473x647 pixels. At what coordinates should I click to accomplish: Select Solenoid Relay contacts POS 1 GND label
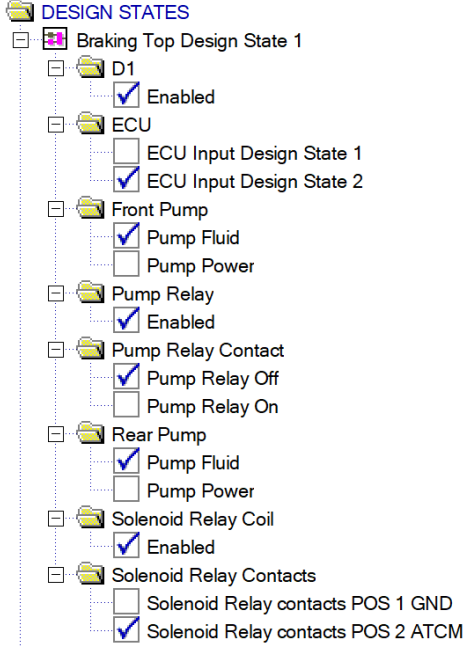tap(300, 603)
